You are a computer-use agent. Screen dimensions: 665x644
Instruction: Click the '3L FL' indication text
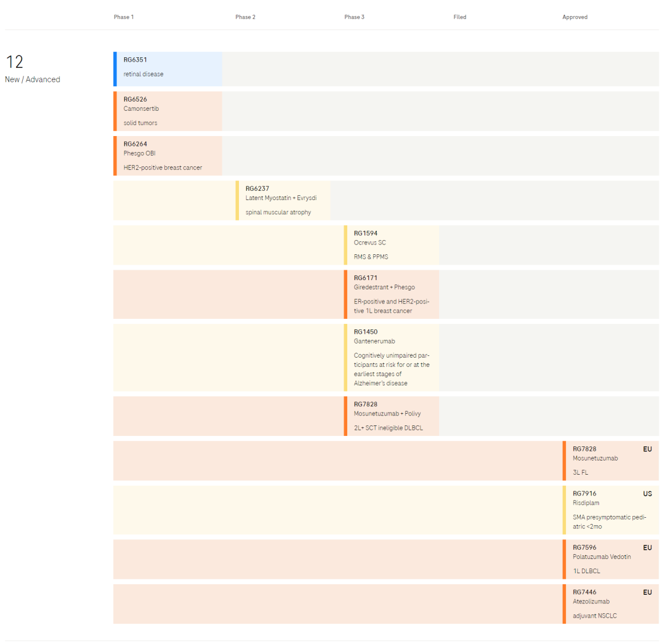tap(580, 472)
